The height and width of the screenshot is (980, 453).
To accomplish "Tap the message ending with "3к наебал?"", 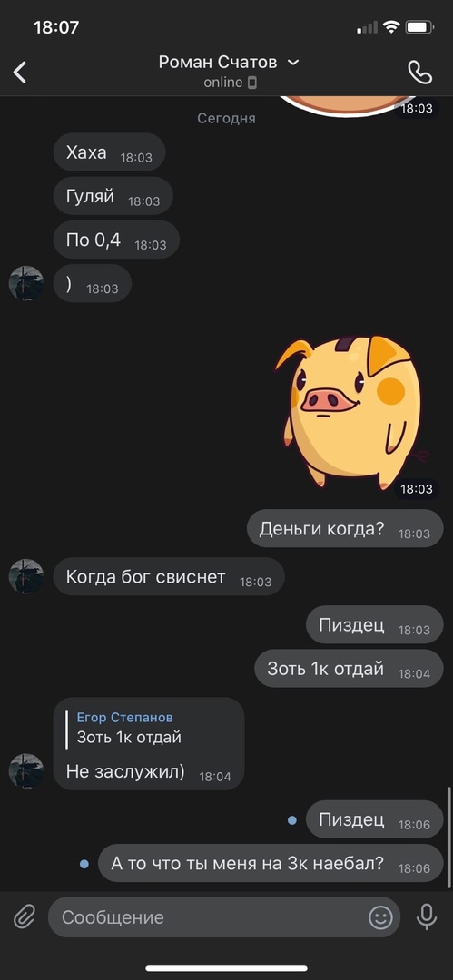I will coord(271,863).
